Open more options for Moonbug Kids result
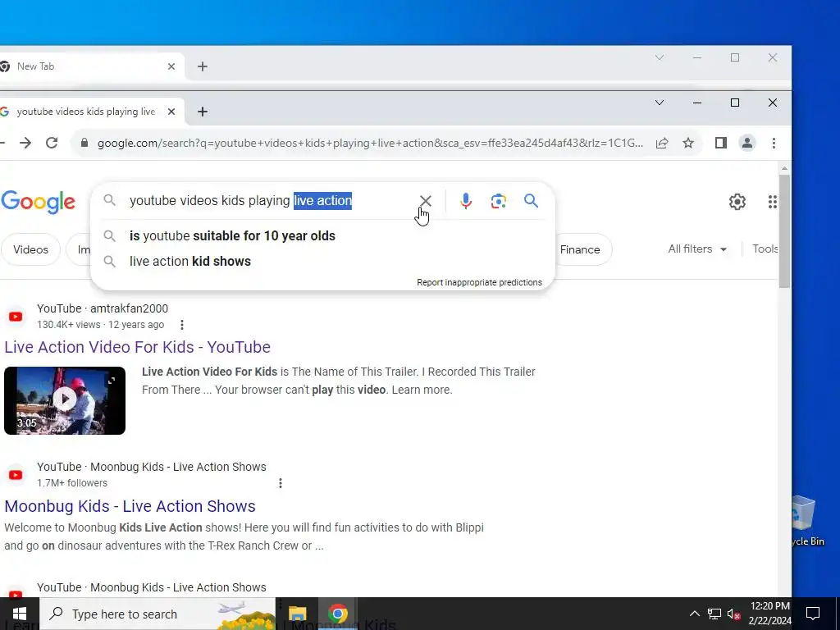 click(x=281, y=483)
